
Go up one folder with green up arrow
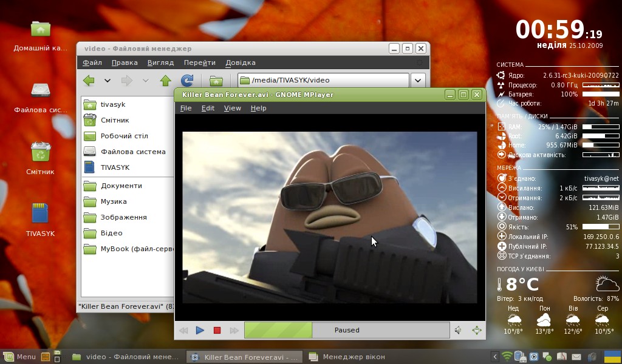click(x=165, y=81)
